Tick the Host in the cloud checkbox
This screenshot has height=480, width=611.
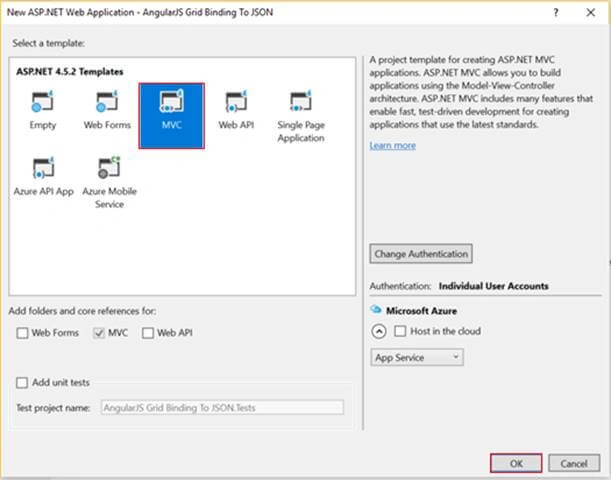click(400, 331)
